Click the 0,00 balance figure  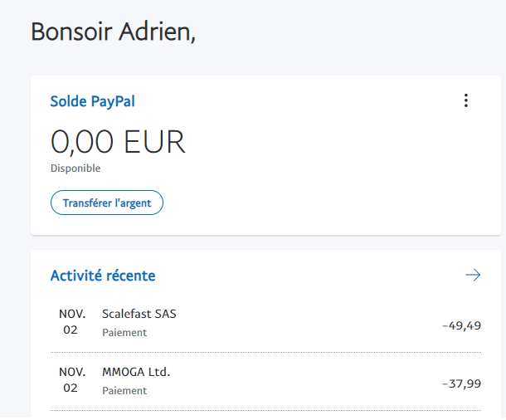tap(83, 143)
